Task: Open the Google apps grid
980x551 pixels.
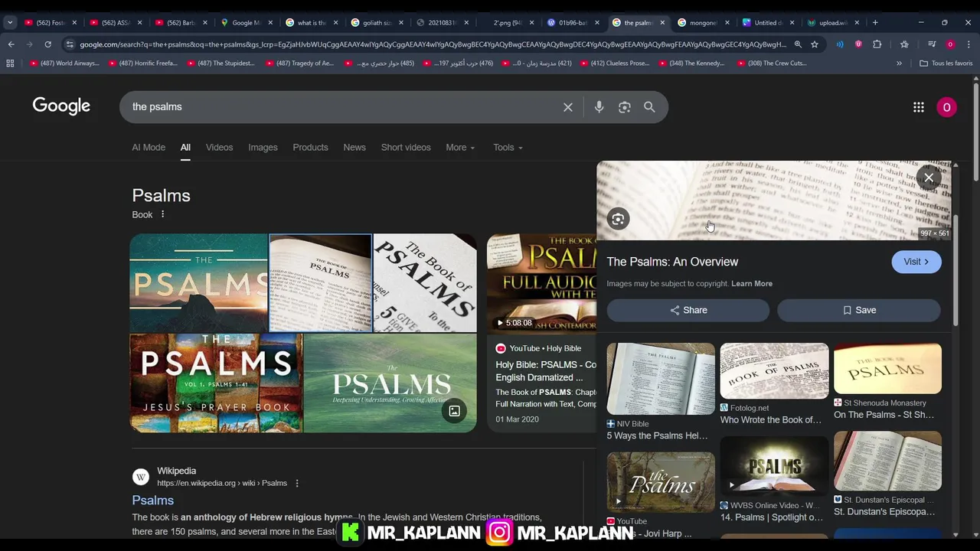Action: (919, 107)
